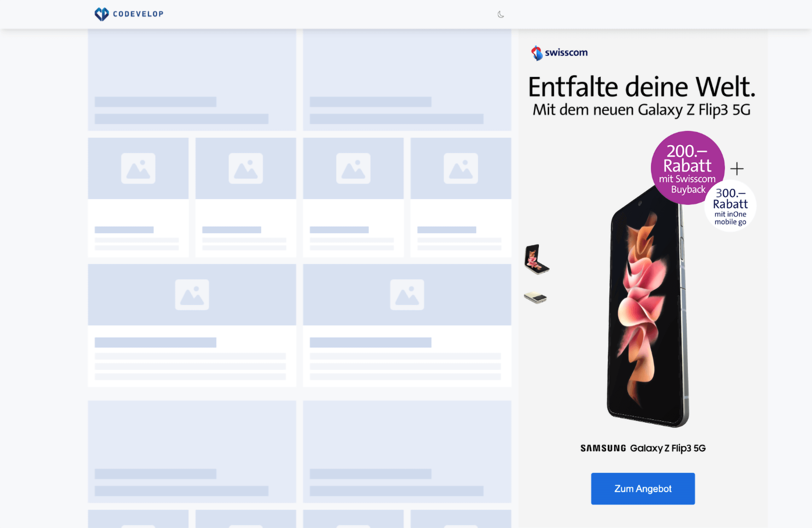
Task: Click the "Zum Angebot" button
Action: click(x=643, y=489)
